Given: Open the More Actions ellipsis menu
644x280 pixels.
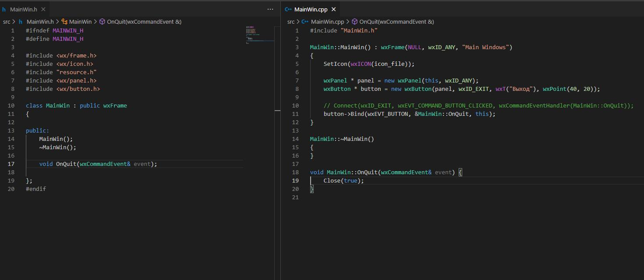Looking at the screenshot, I should [x=270, y=9].
